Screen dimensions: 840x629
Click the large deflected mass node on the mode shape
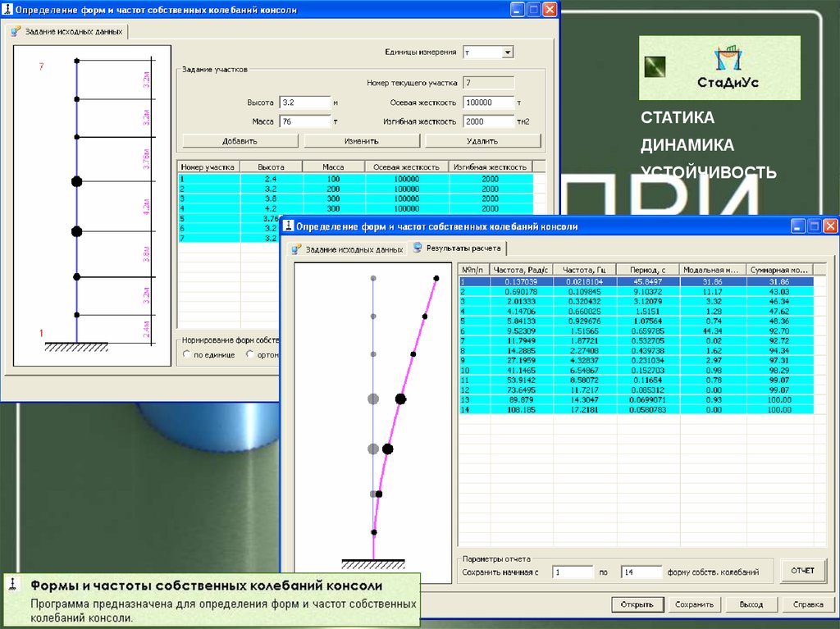point(400,399)
